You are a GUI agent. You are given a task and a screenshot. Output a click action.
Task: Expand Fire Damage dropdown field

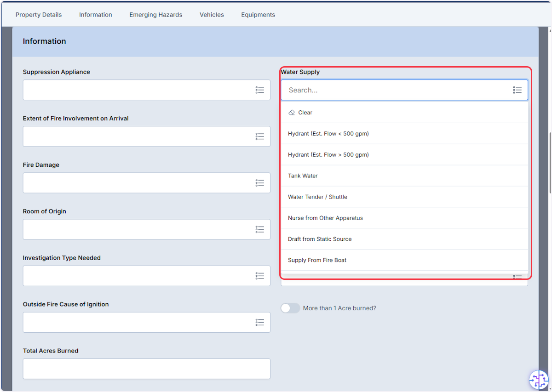tap(147, 183)
